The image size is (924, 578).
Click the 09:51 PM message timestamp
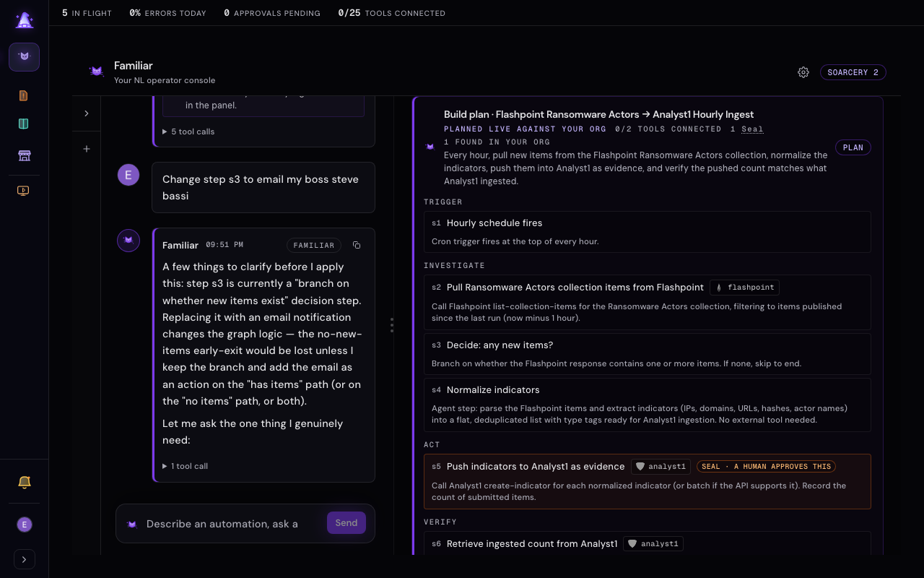coord(225,246)
